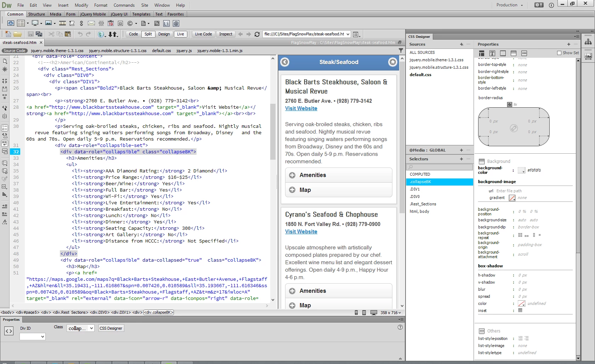Toggle the 8r border-radius mode
This screenshot has width=595, height=364.
515,105
